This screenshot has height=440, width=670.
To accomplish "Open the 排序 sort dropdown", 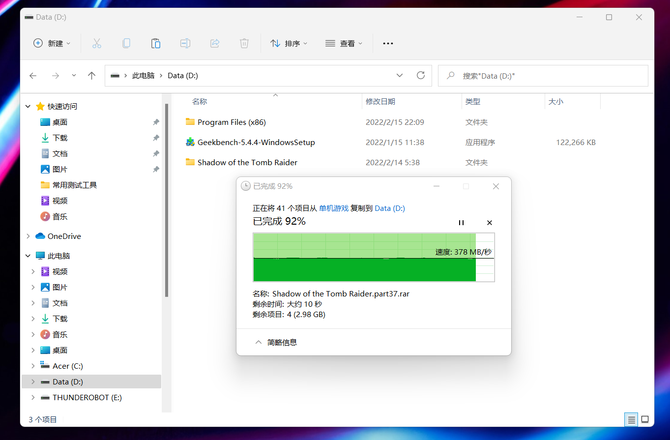I will pos(289,44).
